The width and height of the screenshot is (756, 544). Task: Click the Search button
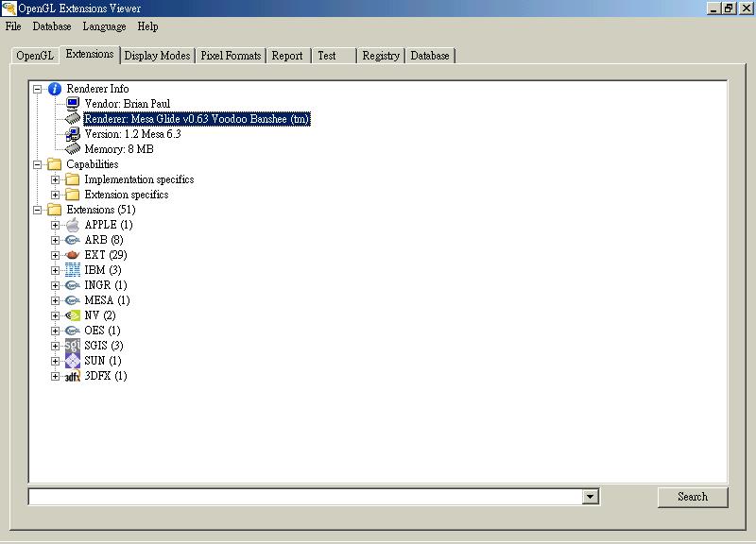coord(693,497)
